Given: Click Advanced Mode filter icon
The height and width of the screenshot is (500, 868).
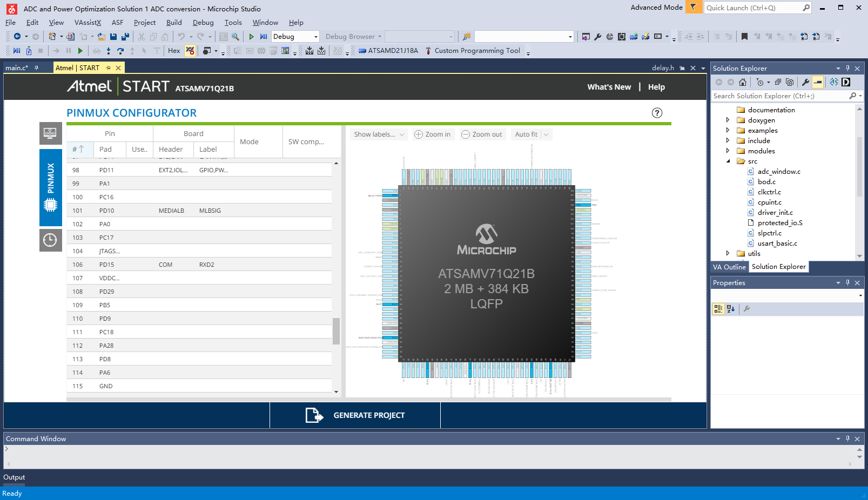Looking at the screenshot, I should (x=694, y=7).
